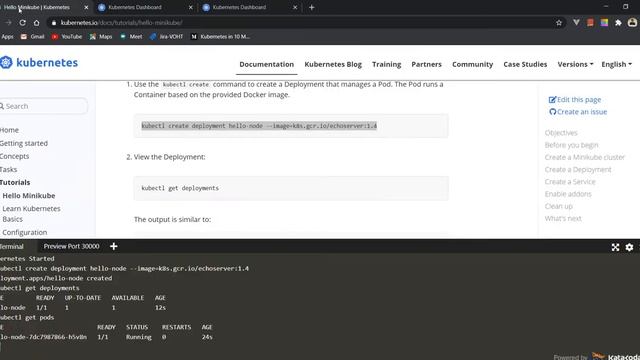This screenshot has width=640, height=360.
Task: Open the YouTube bookmark
Action: coord(67,37)
